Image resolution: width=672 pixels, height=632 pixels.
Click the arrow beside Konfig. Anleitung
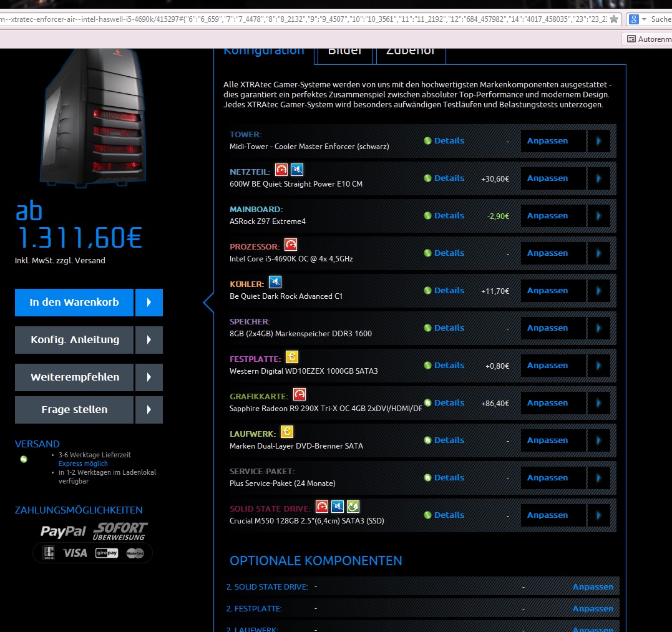tap(149, 340)
